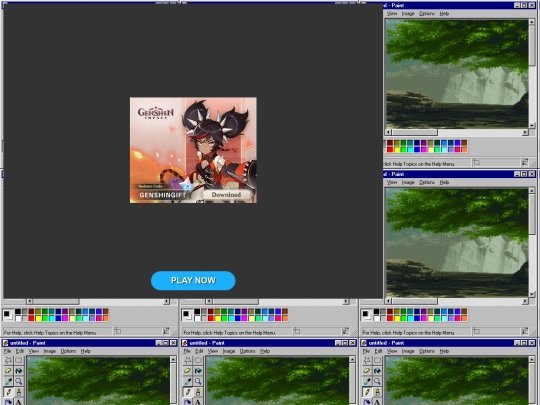Select Fill With Color tool in bottom-right Paint window
This screenshot has width=540, height=405.
[377, 371]
